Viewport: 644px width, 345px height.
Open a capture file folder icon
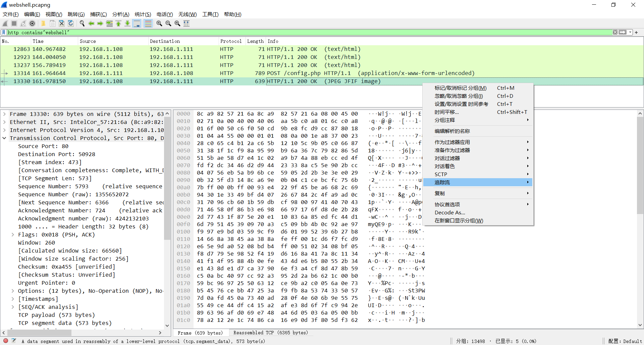pos(43,23)
